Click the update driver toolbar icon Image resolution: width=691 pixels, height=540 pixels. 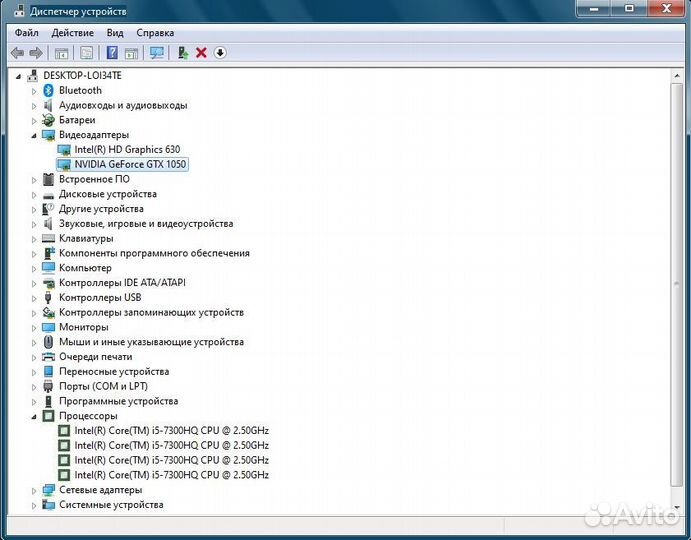pos(183,52)
